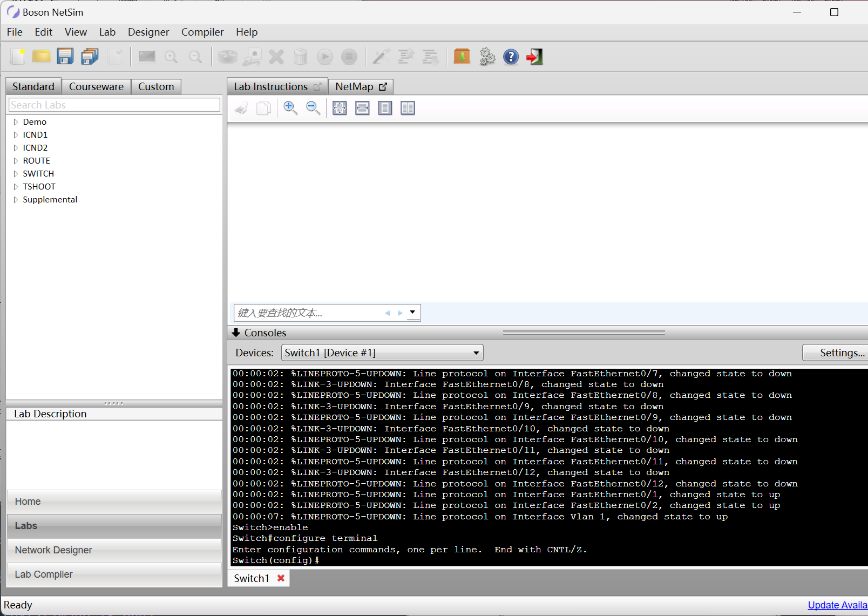Click the Save floppy disk icon

pos(65,57)
